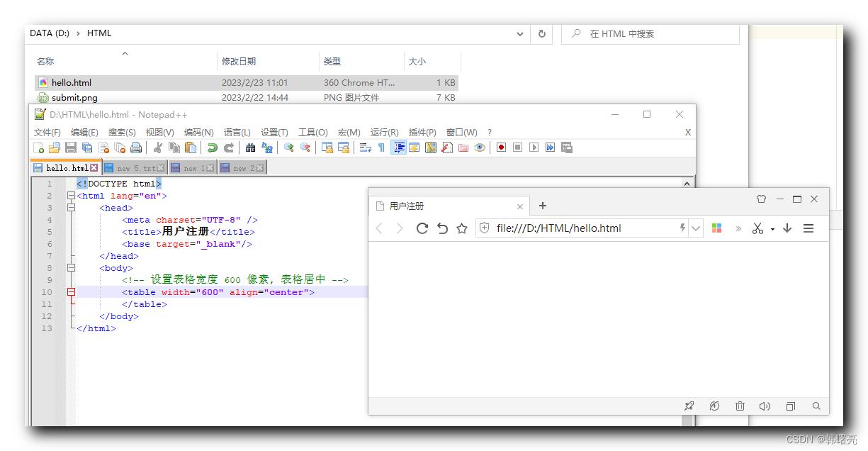
Task: Collapse the body tag fold on line 8
Action: point(71,268)
